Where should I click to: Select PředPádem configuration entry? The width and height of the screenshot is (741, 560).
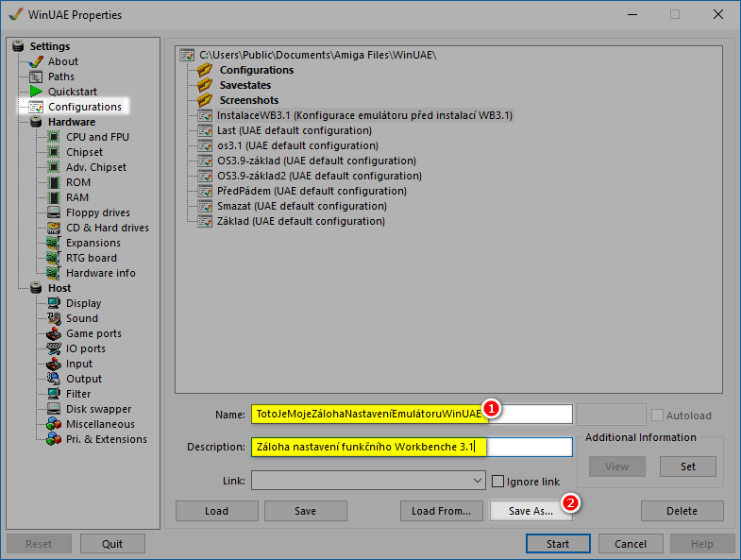pyautogui.click(x=312, y=191)
